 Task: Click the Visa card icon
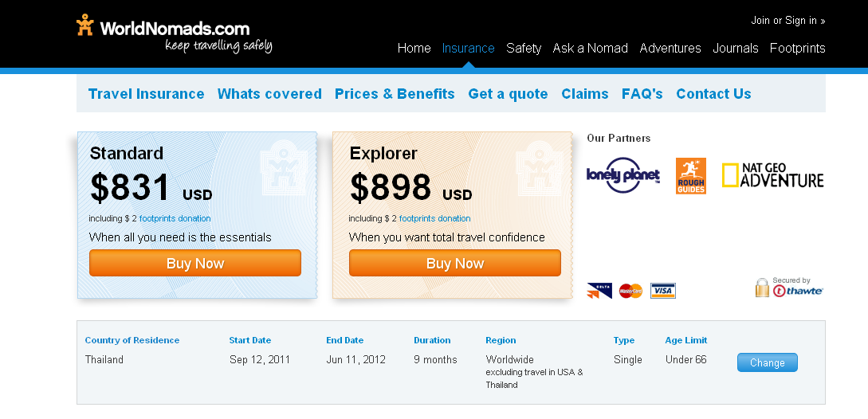point(662,291)
